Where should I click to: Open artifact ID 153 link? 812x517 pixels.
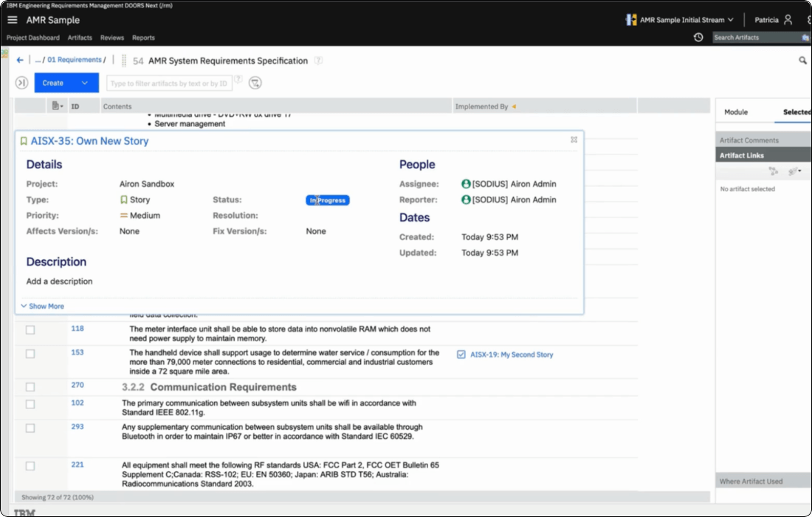[78, 352]
